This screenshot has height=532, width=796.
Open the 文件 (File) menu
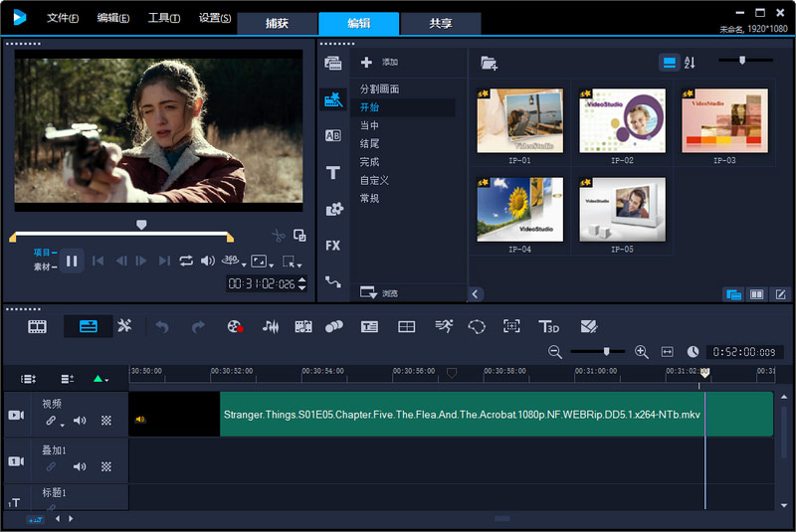63,18
